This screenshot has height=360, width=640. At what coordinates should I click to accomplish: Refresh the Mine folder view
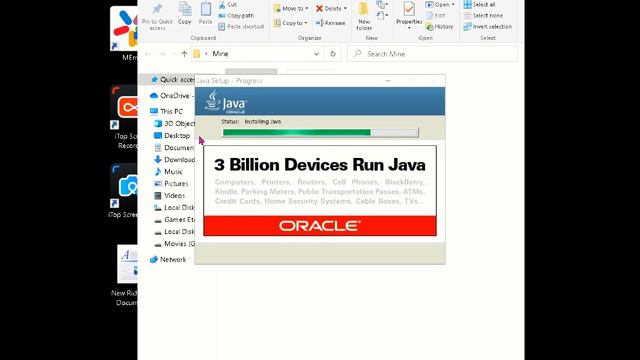coord(333,54)
